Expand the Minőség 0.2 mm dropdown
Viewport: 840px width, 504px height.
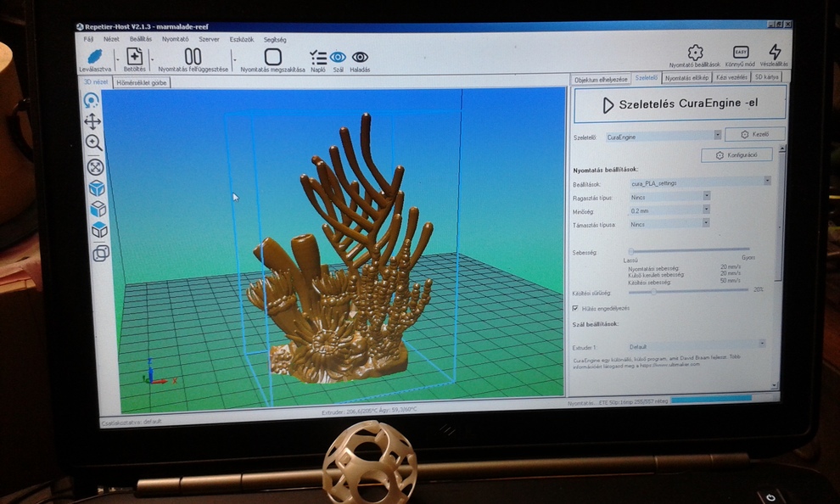coord(706,210)
